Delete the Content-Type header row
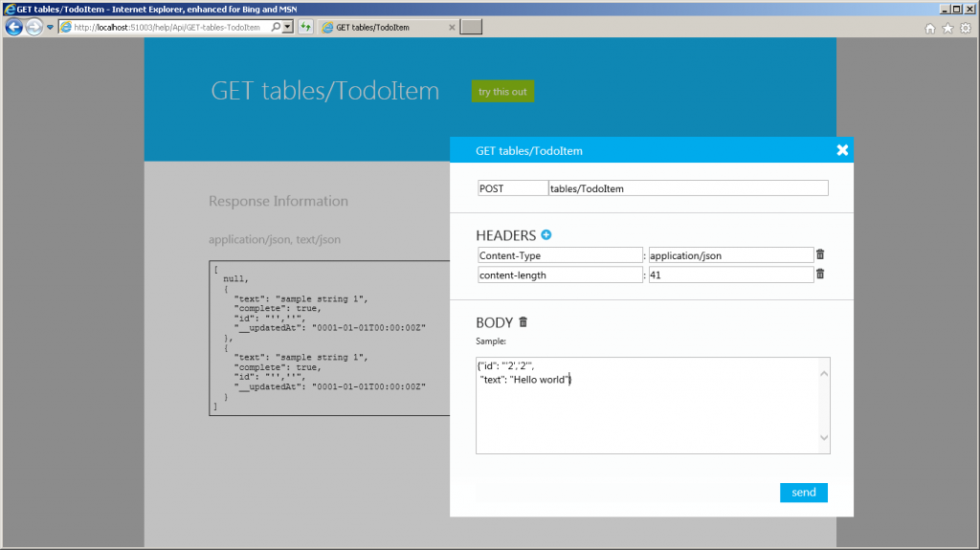The image size is (980, 550). [x=820, y=254]
